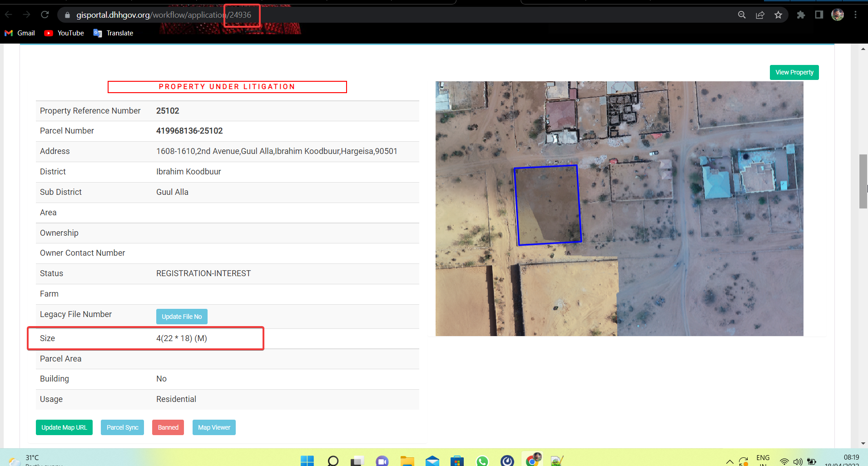Bookmark this page with the star icon
This screenshot has height=466, width=868.
[x=778, y=15]
